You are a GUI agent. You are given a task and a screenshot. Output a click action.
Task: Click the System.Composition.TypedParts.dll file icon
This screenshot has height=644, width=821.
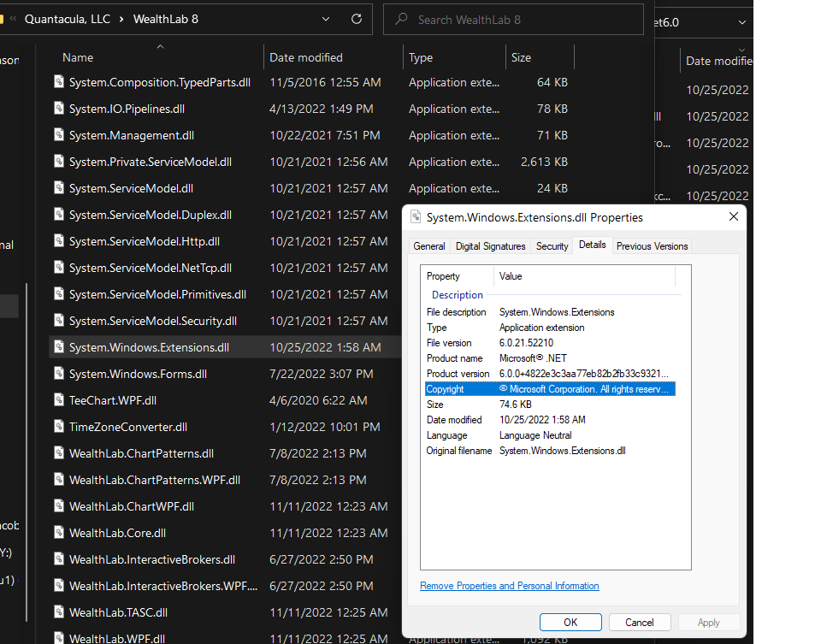click(59, 81)
